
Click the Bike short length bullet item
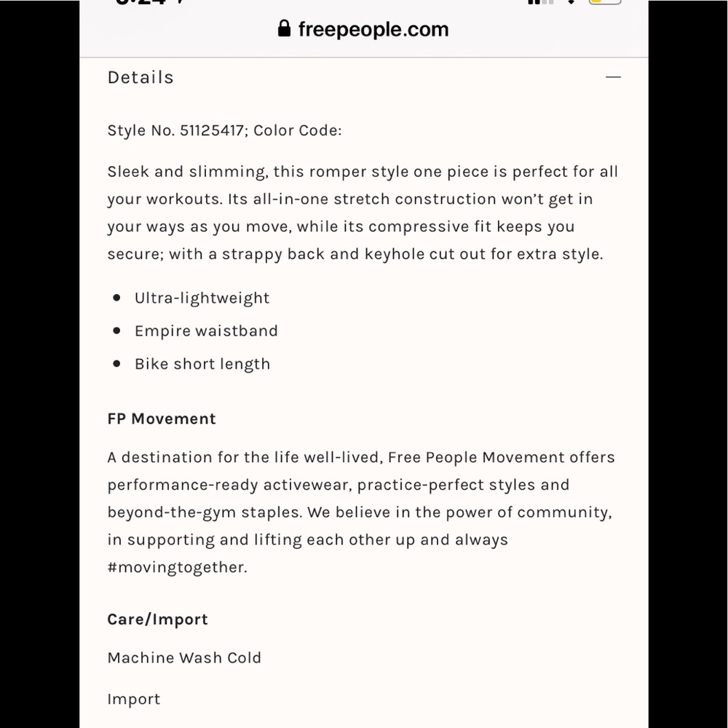click(x=202, y=364)
